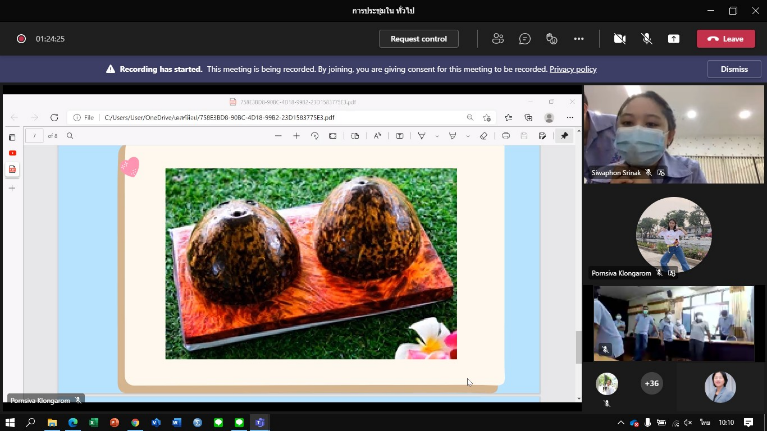
Task: Rotate the PDF page
Action: click(315, 136)
